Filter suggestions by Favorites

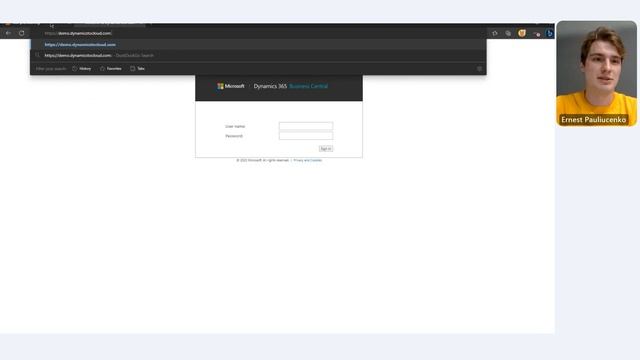pyautogui.click(x=111, y=69)
